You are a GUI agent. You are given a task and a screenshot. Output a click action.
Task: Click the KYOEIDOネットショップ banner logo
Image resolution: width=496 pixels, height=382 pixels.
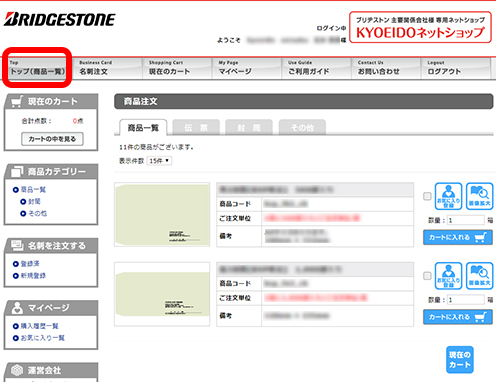(420, 27)
